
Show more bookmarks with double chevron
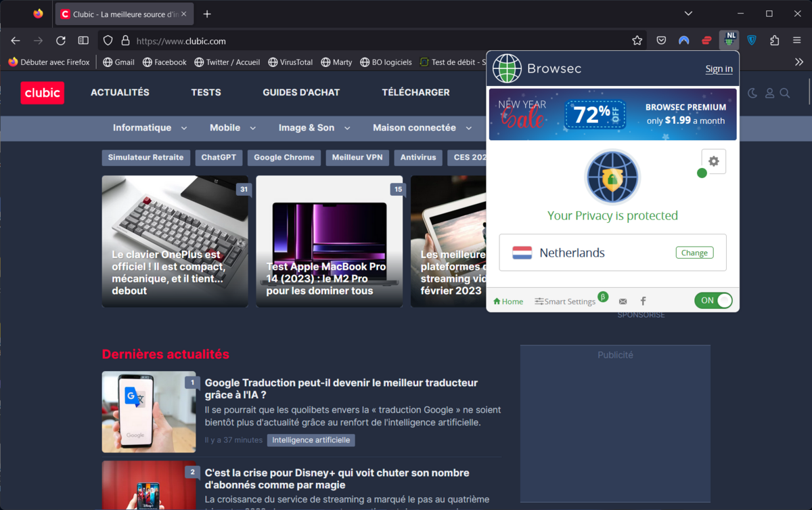click(x=799, y=62)
